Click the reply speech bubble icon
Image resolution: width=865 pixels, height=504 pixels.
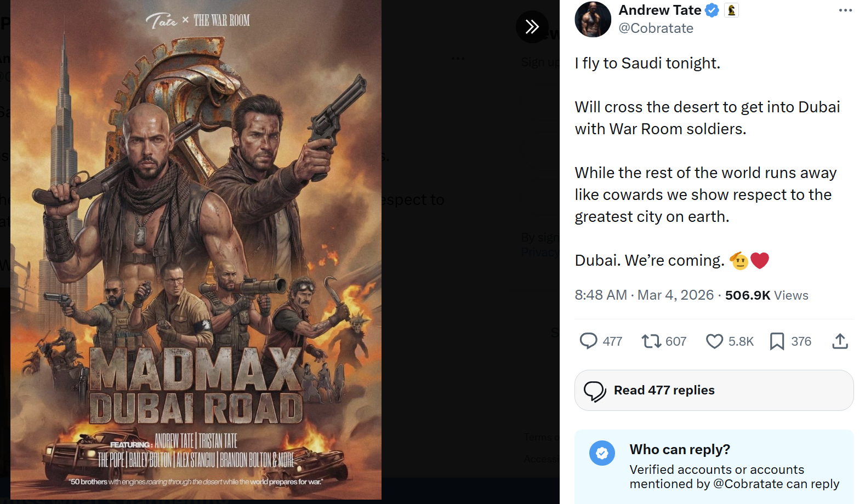tap(588, 341)
